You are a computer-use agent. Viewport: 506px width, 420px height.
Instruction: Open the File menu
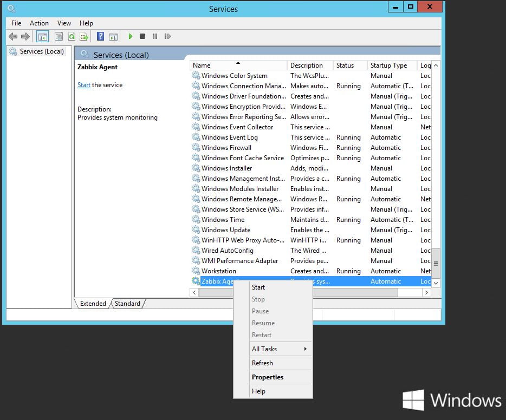point(16,23)
